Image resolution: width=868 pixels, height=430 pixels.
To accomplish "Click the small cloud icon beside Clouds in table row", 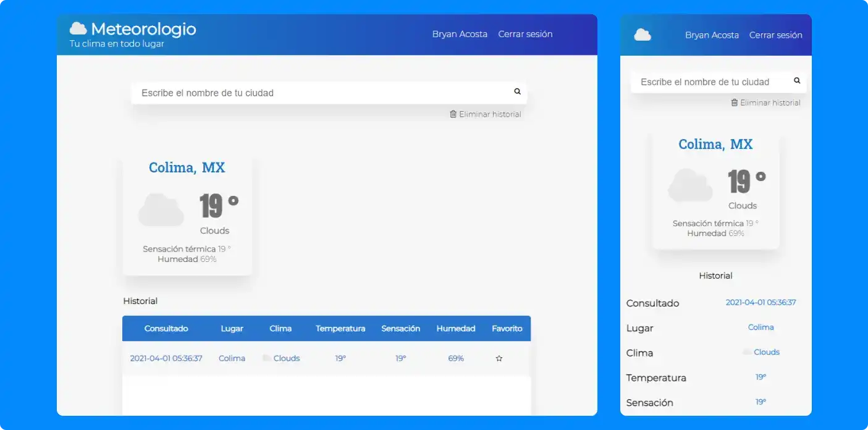I will [267, 358].
